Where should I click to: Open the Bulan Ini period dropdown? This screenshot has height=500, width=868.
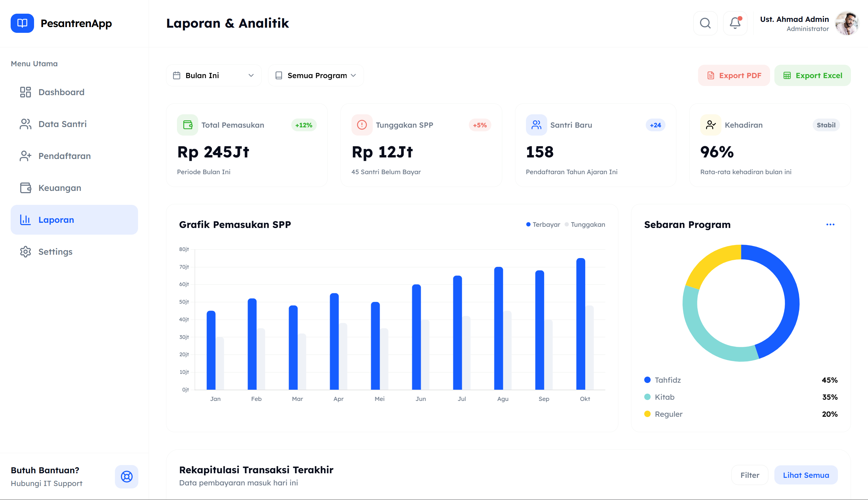[x=214, y=76]
